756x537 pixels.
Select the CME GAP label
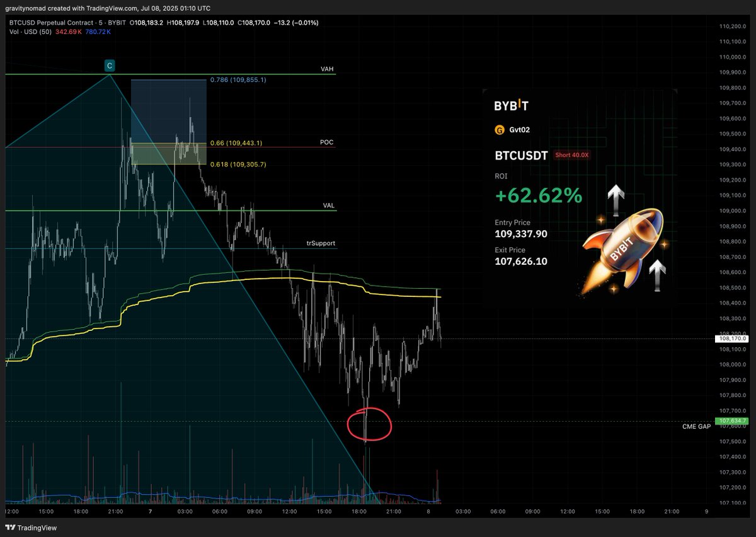pos(696,427)
